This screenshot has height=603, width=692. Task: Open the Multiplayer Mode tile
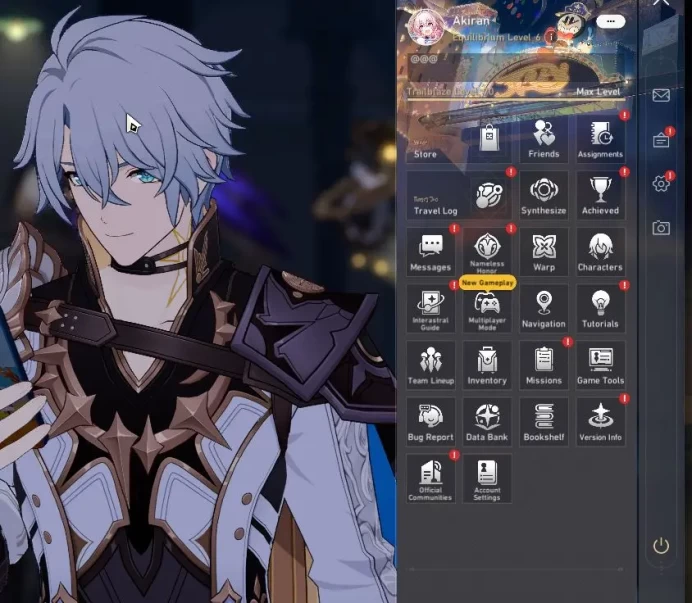487,309
